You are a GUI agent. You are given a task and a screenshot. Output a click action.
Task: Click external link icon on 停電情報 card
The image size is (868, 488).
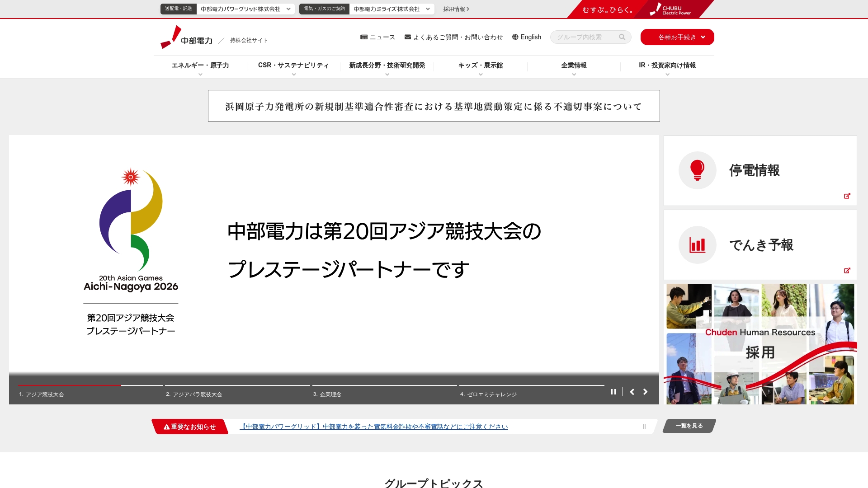tap(847, 196)
